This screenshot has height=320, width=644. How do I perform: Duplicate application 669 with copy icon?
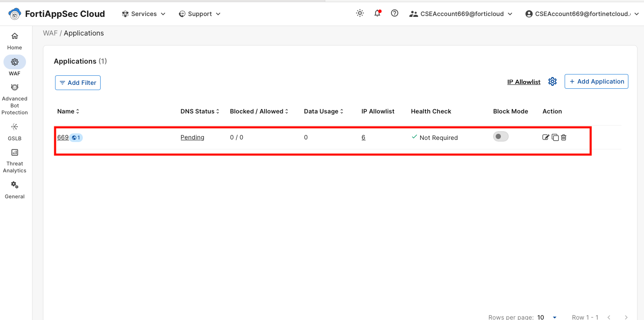(x=555, y=137)
